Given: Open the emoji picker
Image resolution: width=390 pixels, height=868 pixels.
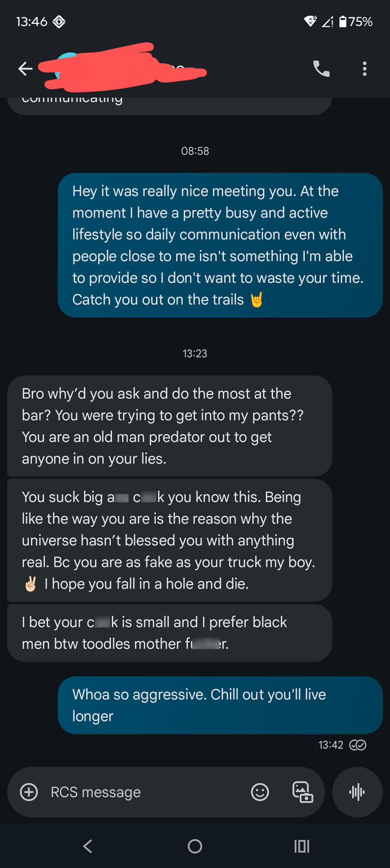Looking at the screenshot, I should 260,792.
